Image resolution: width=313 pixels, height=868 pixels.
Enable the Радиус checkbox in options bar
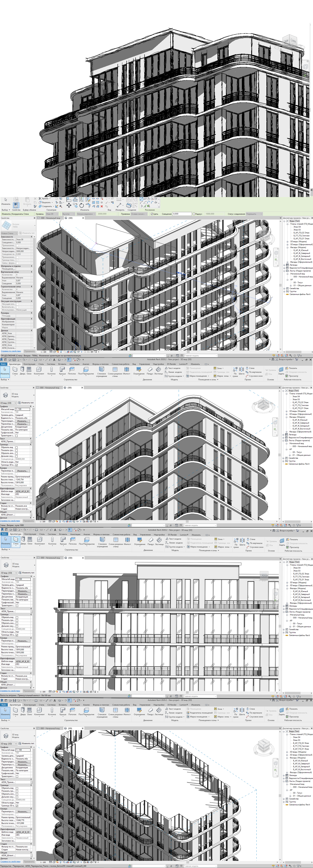pos(194,214)
